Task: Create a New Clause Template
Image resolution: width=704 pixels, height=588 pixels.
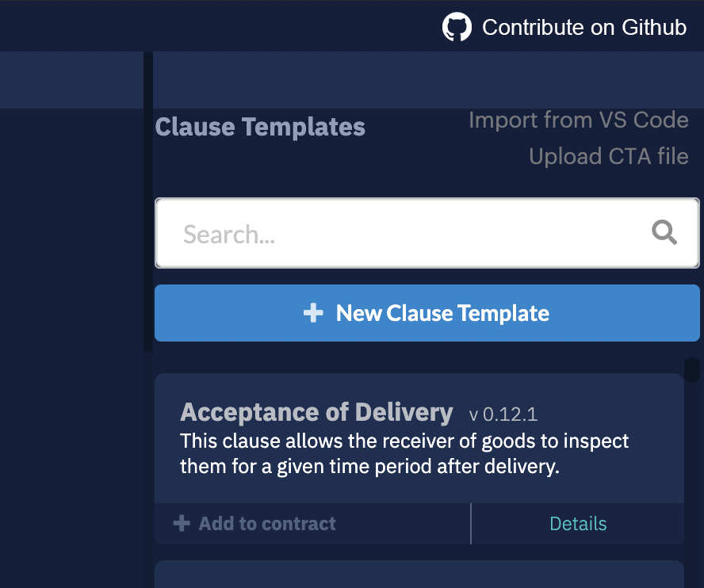Action: coord(427,312)
